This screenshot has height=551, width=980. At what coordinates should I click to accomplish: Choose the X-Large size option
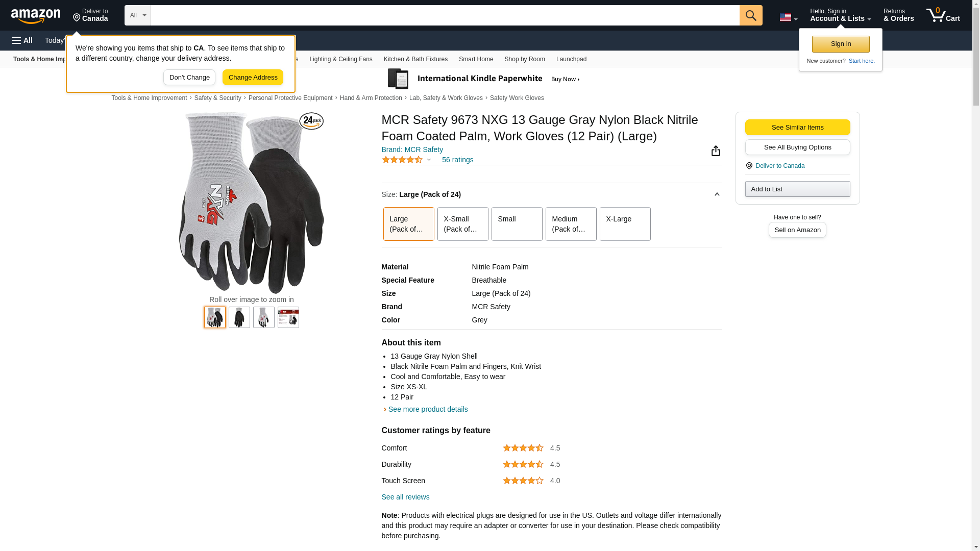pos(625,224)
